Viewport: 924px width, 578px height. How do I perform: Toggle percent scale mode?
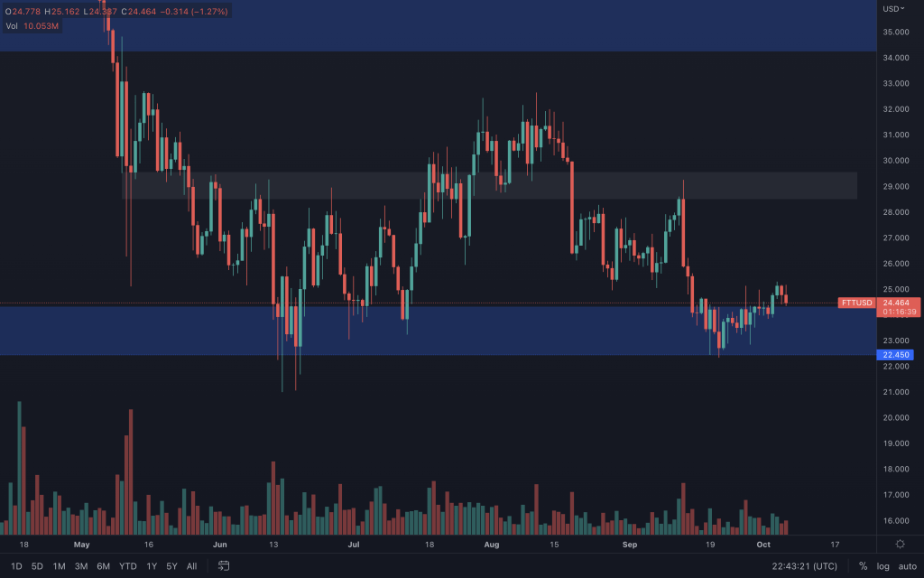863,566
